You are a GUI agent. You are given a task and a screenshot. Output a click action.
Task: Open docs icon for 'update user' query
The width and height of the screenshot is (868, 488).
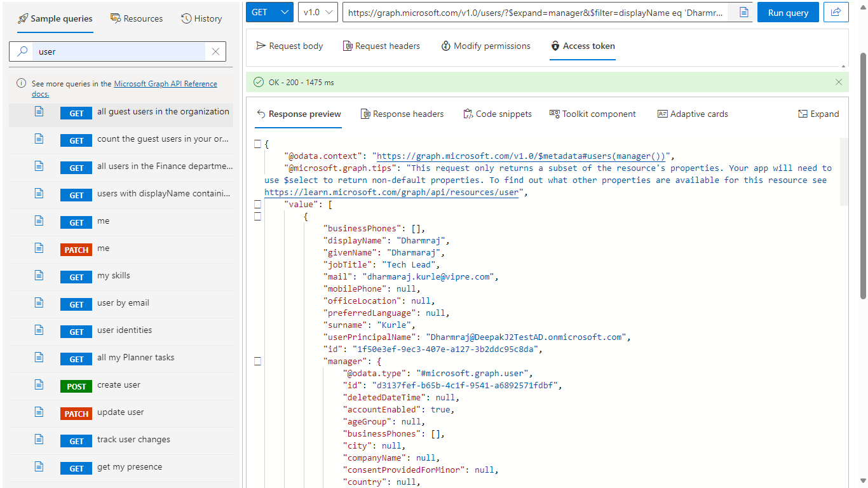pos(39,412)
